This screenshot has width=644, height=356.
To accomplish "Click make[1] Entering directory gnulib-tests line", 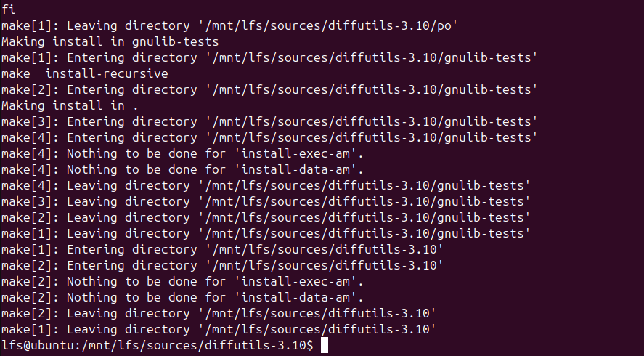I will (269, 58).
